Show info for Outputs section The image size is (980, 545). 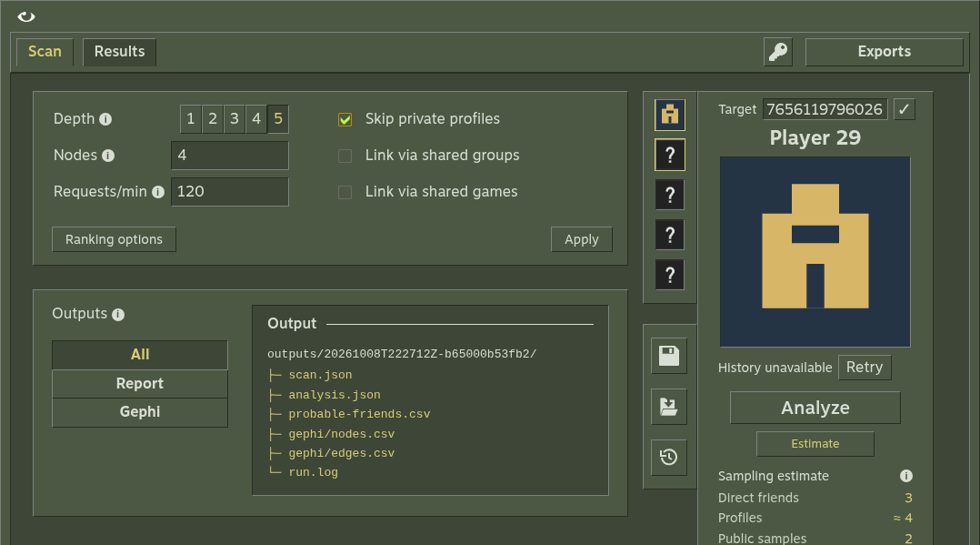[x=118, y=314]
